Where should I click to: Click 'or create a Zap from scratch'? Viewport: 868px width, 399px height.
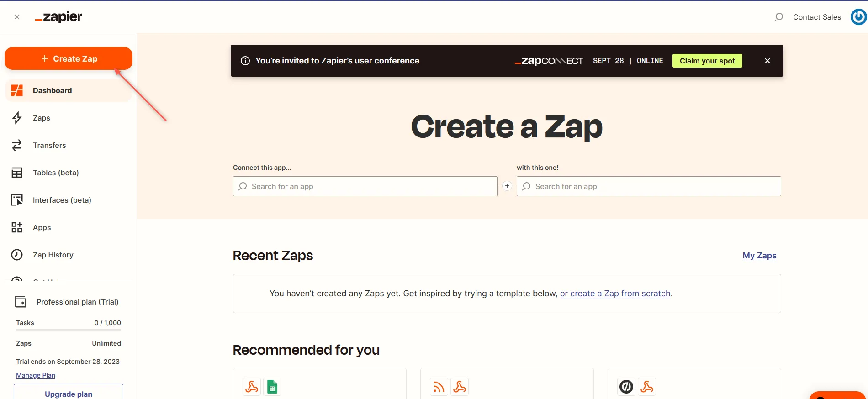click(615, 294)
